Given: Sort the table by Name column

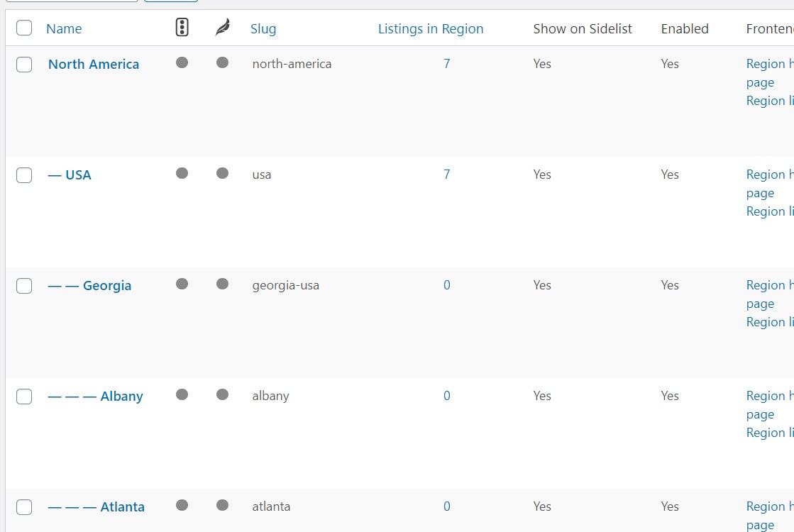Looking at the screenshot, I should (64, 29).
